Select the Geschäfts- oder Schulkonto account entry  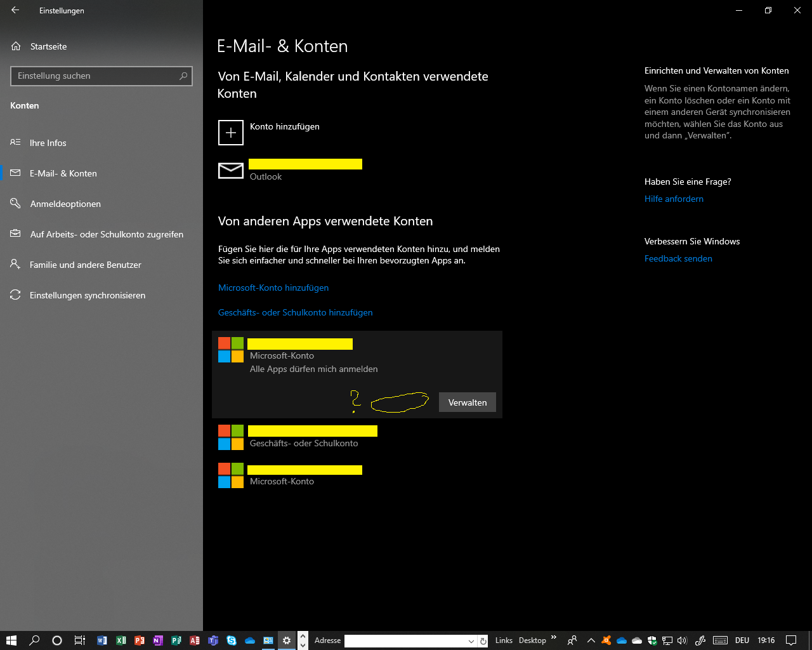click(x=357, y=437)
